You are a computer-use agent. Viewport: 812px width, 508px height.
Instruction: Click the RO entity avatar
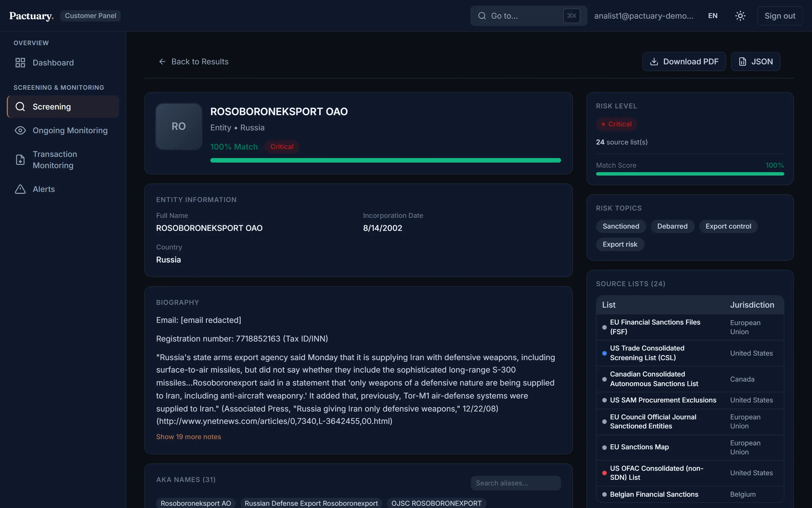coord(178,126)
